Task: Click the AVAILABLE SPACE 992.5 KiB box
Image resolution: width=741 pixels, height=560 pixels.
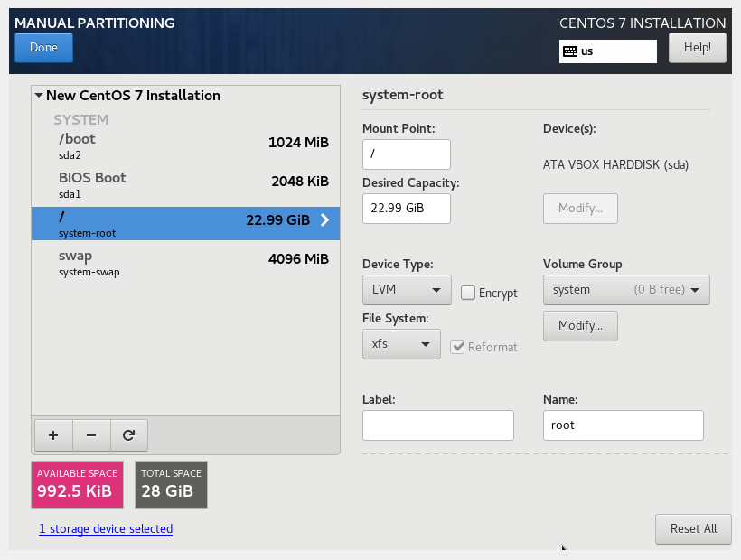Action: click(77, 484)
